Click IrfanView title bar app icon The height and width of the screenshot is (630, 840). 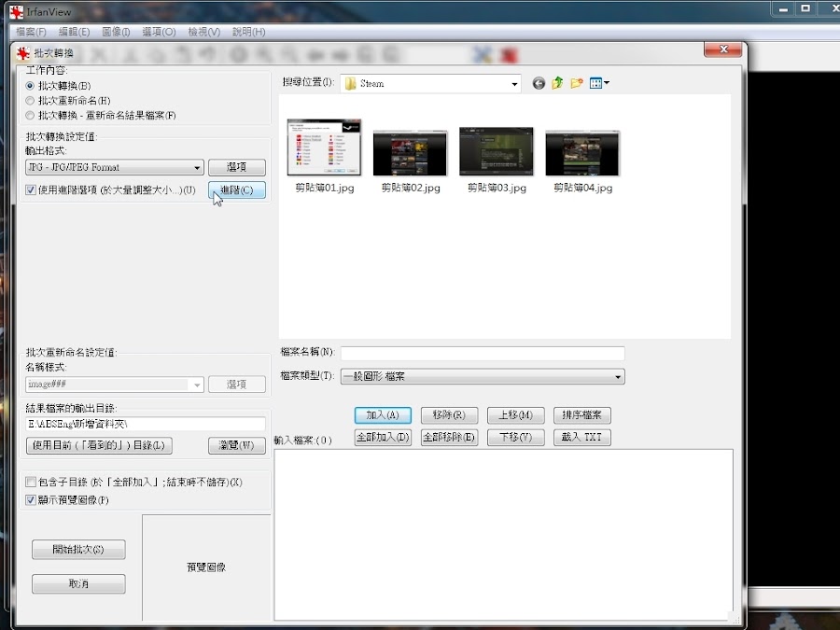coord(16,11)
